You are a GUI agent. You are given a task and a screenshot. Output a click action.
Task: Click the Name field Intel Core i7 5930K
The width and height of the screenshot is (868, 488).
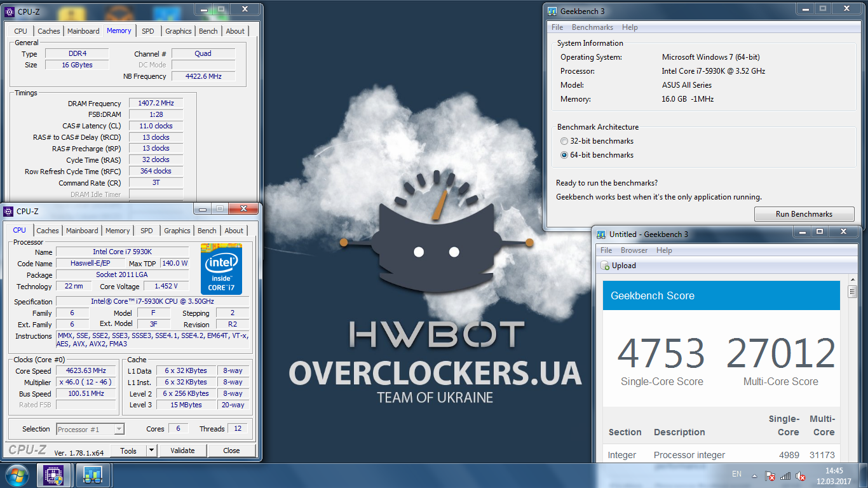coord(123,252)
